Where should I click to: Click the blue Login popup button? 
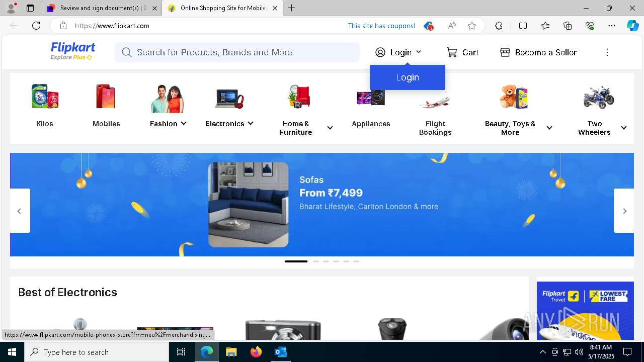tap(408, 77)
